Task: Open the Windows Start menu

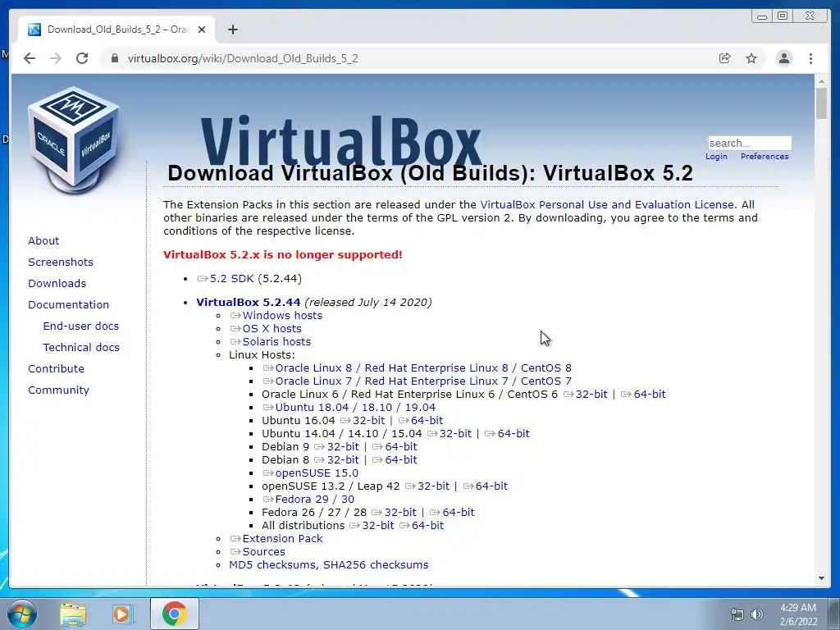Action: coord(22,614)
